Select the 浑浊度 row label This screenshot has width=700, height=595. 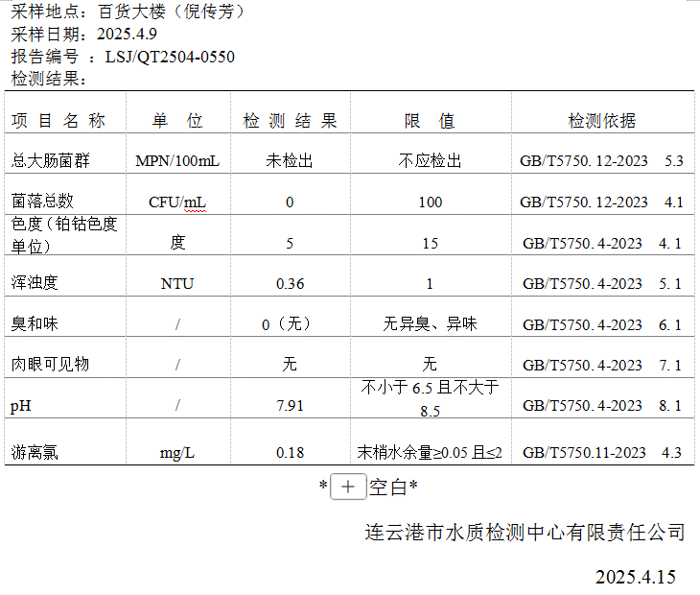click(x=35, y=283)
